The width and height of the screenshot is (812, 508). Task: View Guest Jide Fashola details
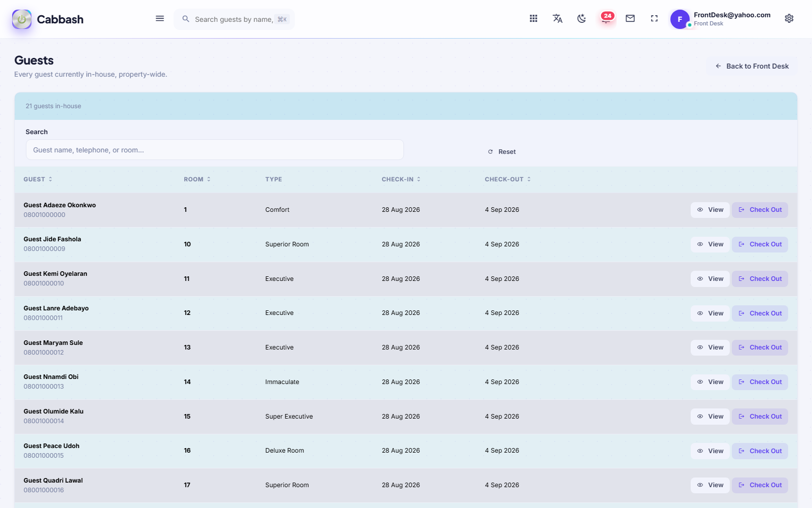[x=710, y=244]
